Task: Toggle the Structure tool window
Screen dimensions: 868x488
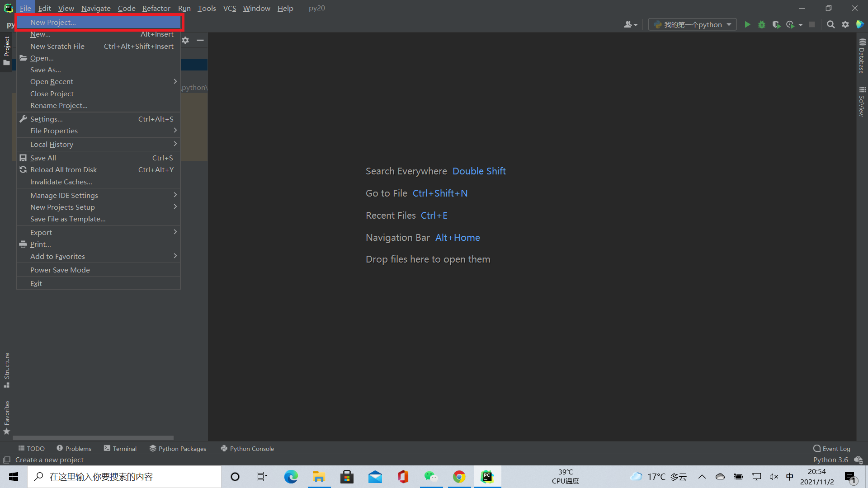Action: (x=6, y=370)
